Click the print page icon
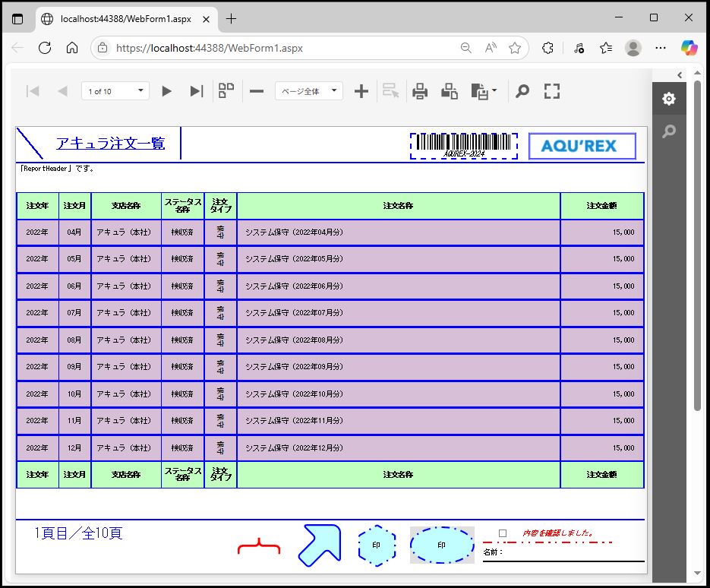Screen dimensions: 710x588 [x=450, y=91]
